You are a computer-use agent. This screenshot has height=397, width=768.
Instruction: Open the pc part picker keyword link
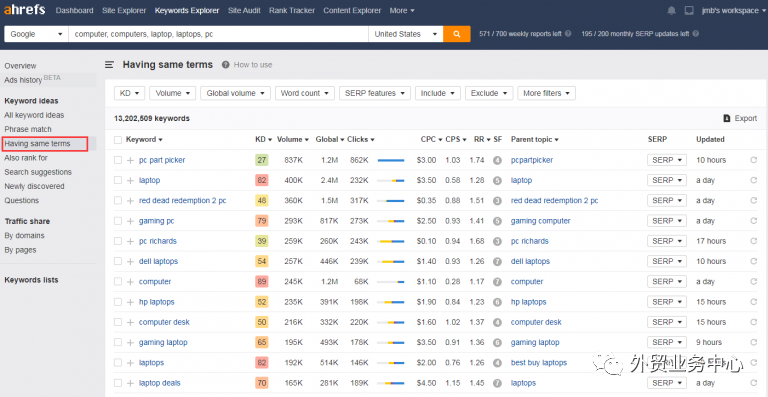pos(162,160)
